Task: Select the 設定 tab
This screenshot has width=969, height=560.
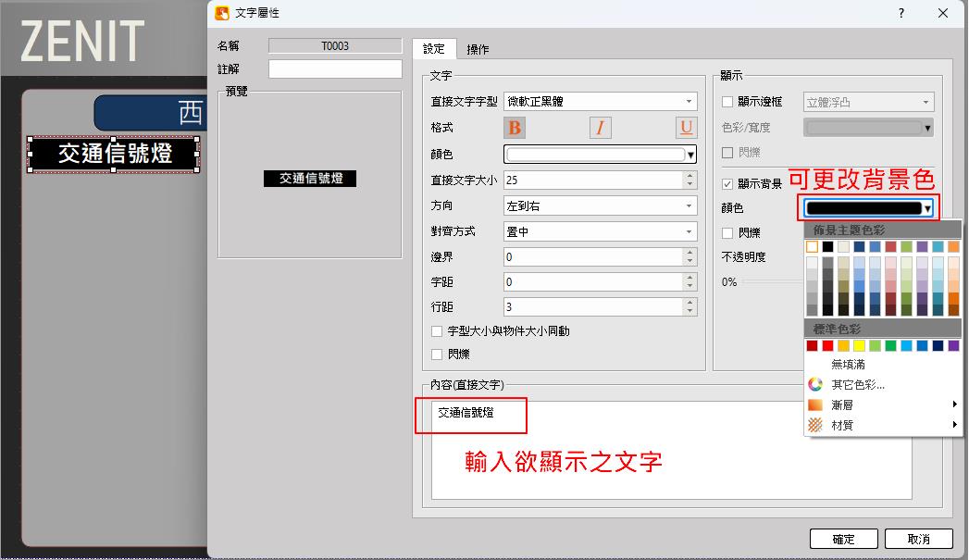Action: [433, 49]
